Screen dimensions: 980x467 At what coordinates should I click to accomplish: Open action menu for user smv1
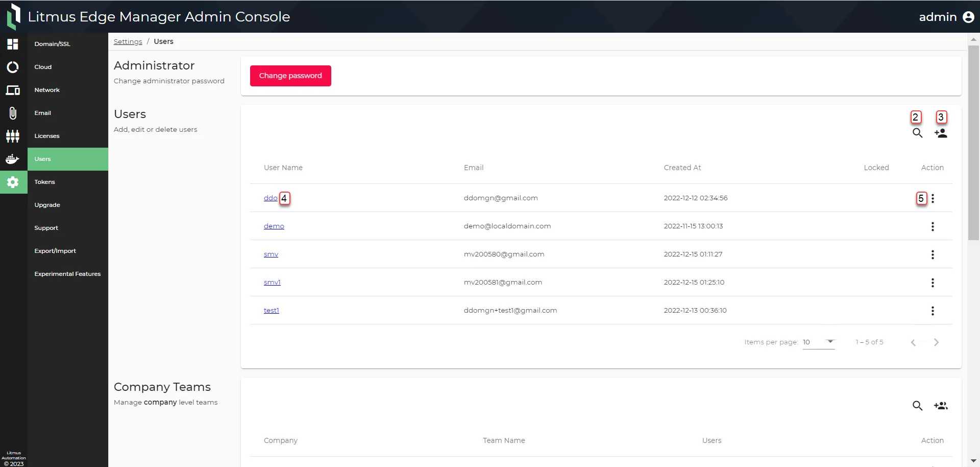pyautogui.click(x=933, y=283)
